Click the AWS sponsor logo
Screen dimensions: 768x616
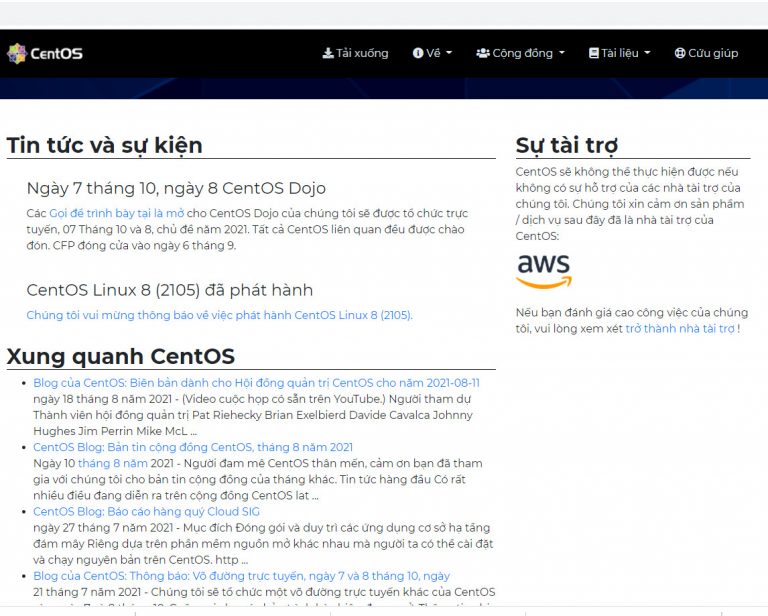click(x=544, y=271)
